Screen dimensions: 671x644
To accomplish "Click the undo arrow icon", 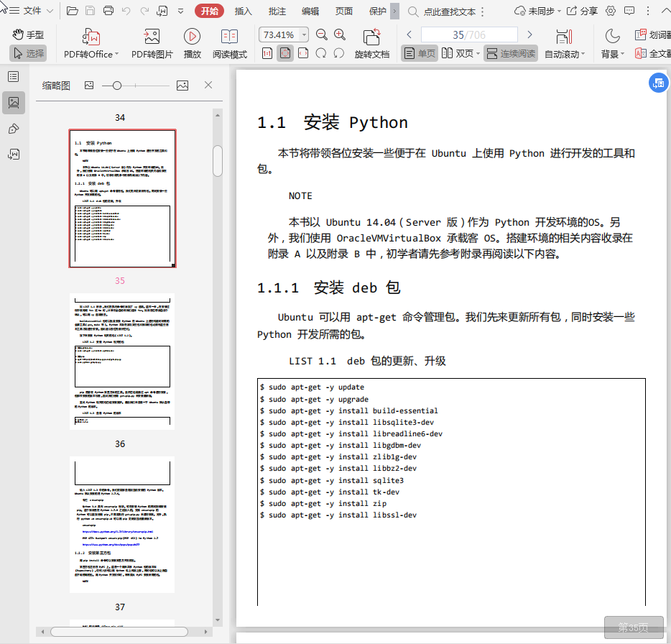I will 126,11.
